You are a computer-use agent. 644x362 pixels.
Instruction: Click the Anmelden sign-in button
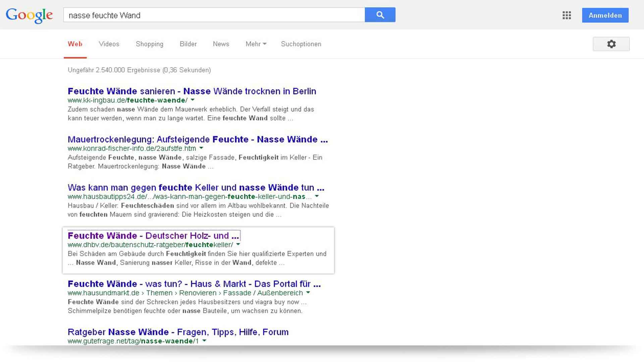pyautogui.click(x=605, y=15)
